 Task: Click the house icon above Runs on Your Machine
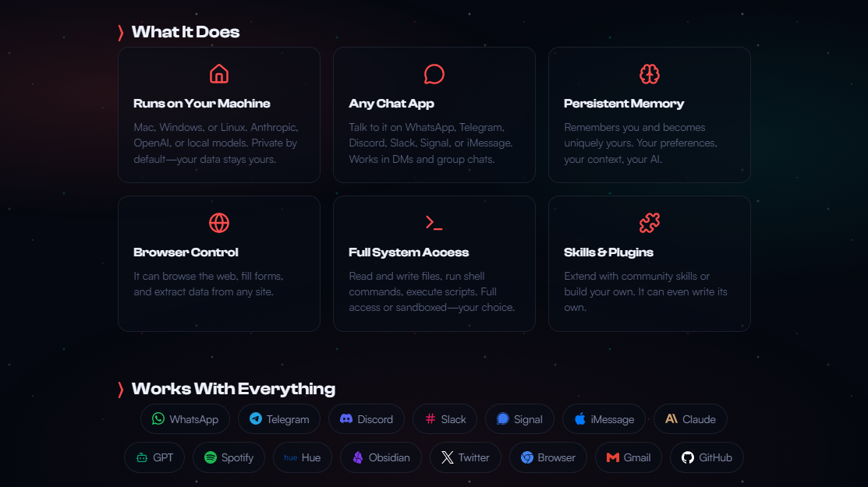pyautogui.click(x=219, y=74)
